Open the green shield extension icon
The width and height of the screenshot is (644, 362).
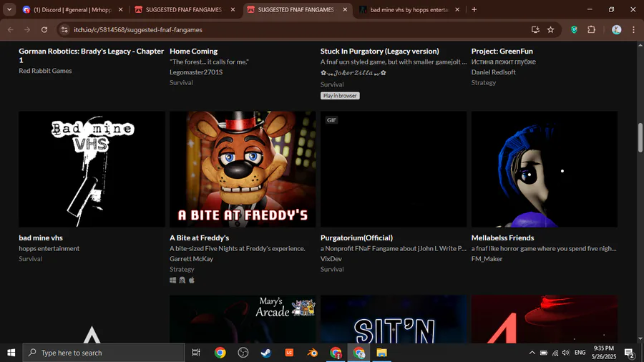(574, 29)
